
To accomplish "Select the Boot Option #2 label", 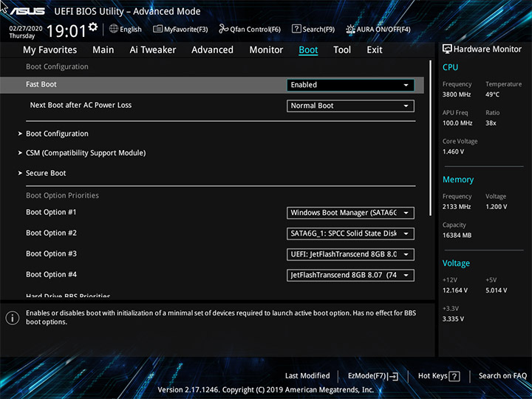I will pos(51,233).
